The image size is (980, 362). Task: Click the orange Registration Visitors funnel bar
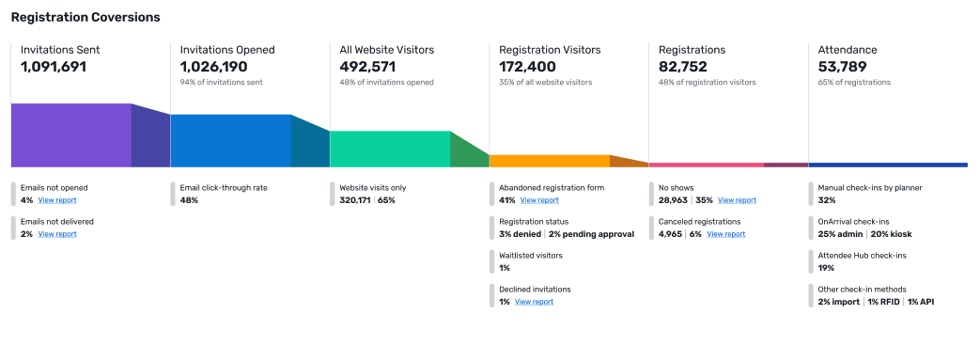(550, 161)
